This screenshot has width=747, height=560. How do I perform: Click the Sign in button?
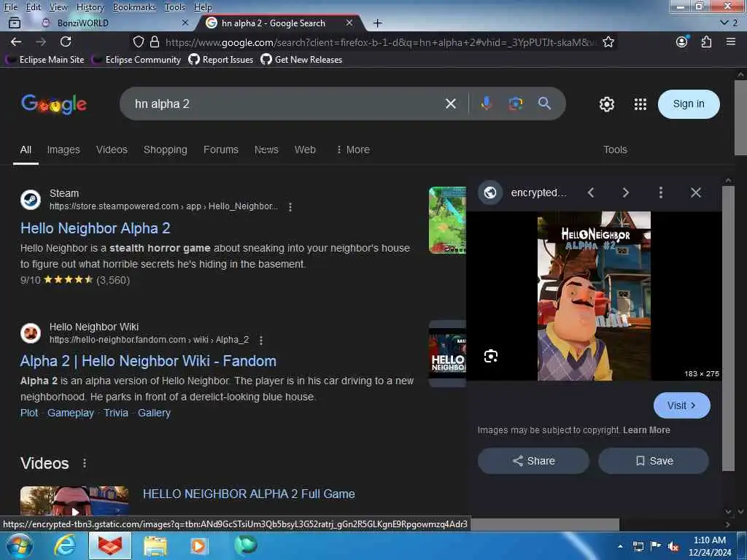coord(689,104)
